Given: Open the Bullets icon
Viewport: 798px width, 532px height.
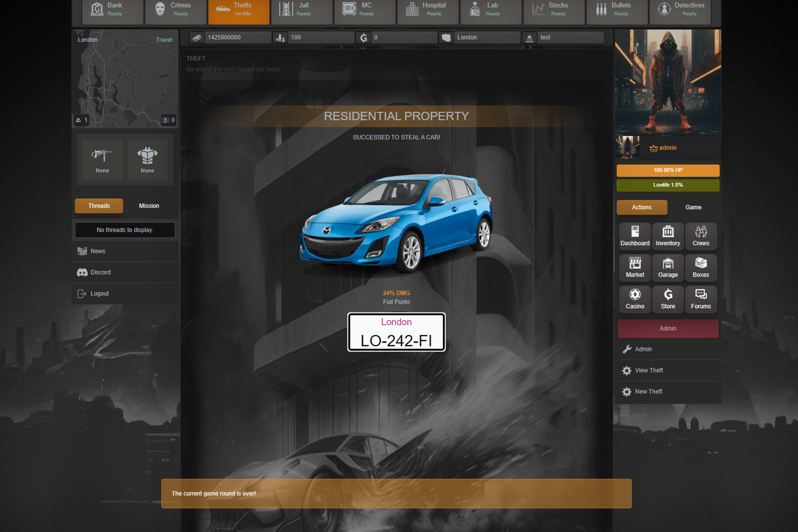Looking at the screenshot, I should click(x=601, y=9).
